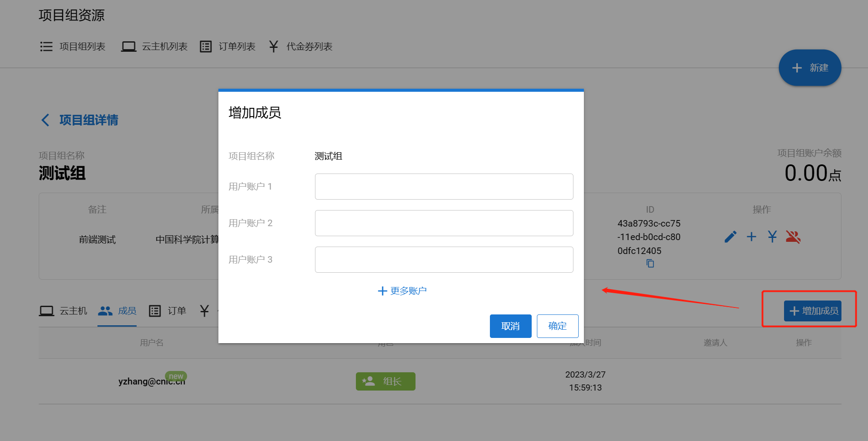868x441 pixels.
Task: Copy the project group ID icon
Action: point(650,264)
